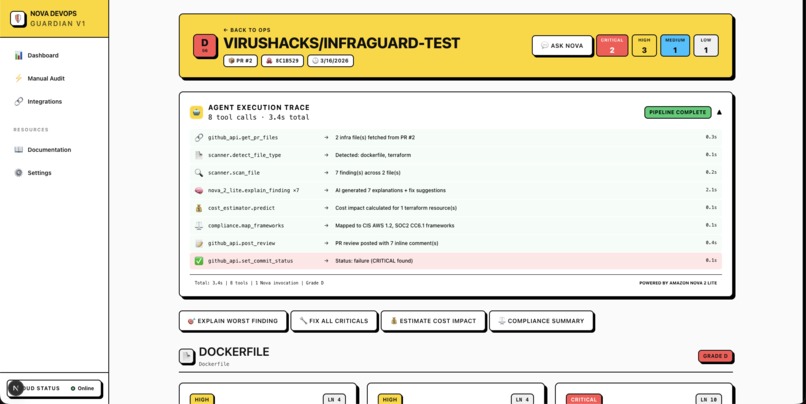Click the Dashboard bar chart icon

click(19, 55)
